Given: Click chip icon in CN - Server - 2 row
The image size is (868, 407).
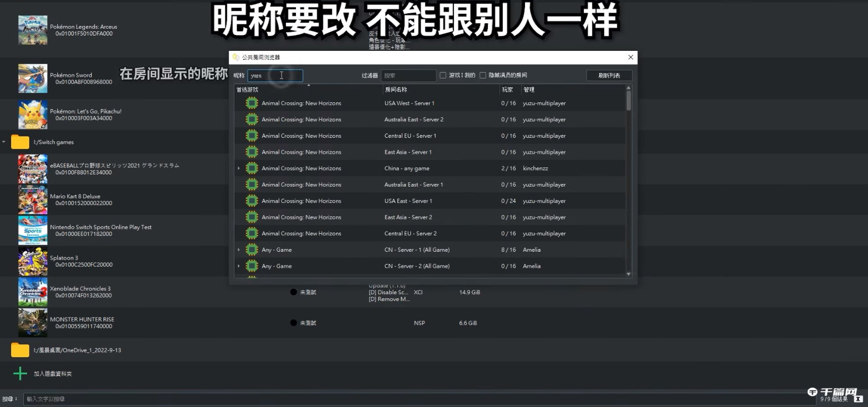Looking at the screenshot, I should [x=252, y=266].
